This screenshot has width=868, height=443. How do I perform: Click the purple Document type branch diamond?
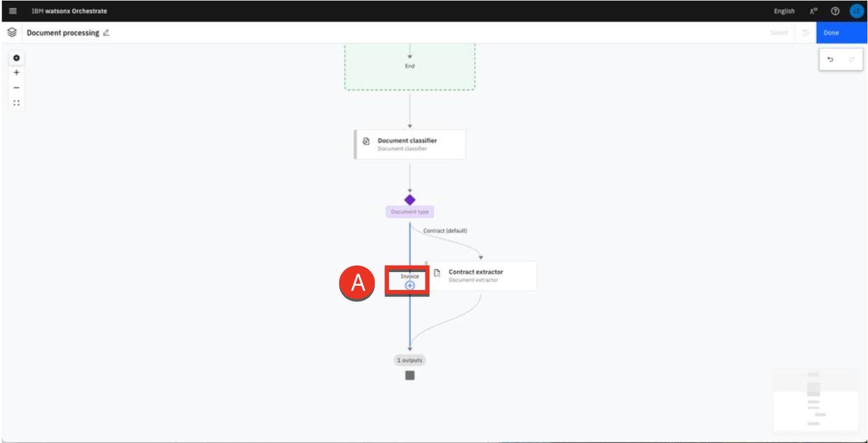coord(410,200)
